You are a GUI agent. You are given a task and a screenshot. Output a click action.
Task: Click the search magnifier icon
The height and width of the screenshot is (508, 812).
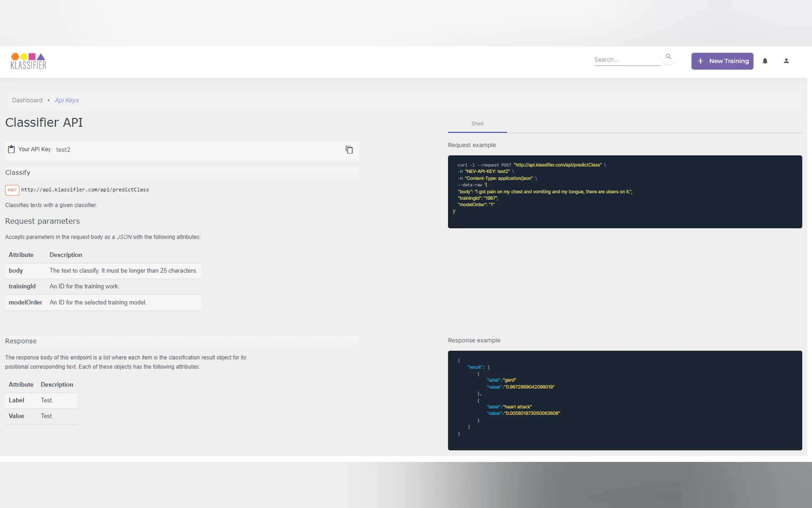668,57
